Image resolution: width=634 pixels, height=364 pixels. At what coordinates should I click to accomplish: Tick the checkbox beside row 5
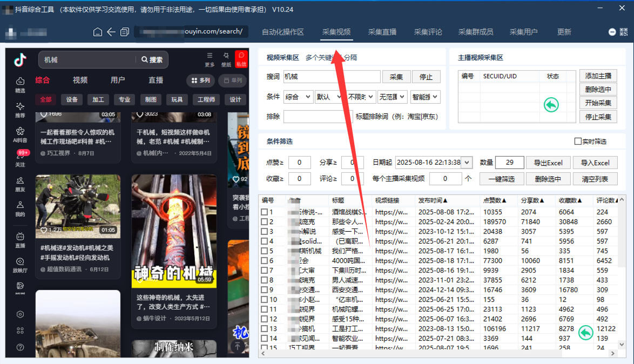(x=264, y=251)
